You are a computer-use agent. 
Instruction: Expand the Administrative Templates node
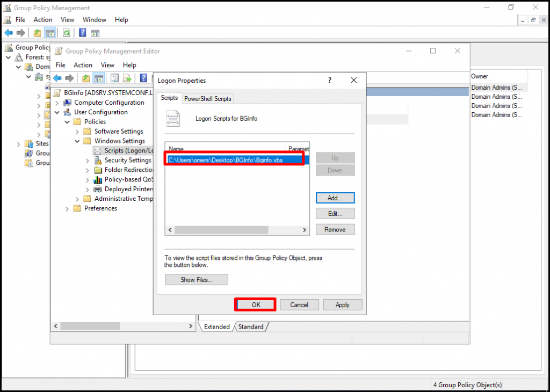tap(77, 199)
